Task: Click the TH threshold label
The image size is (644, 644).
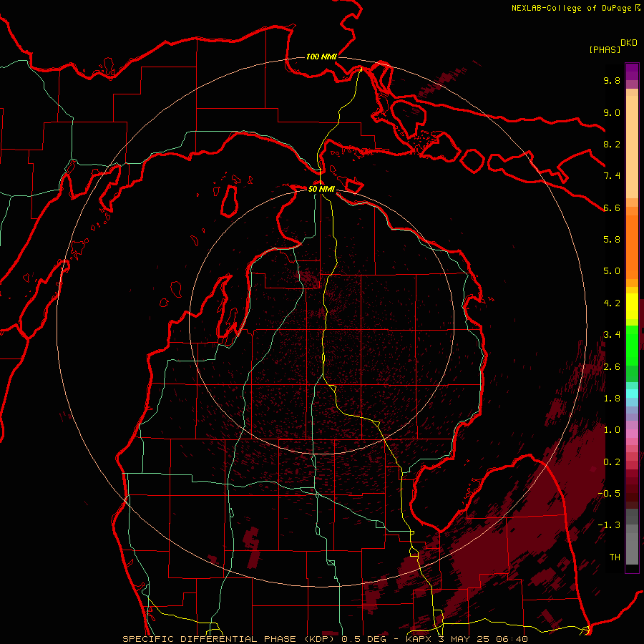Action: pos(615,557)
